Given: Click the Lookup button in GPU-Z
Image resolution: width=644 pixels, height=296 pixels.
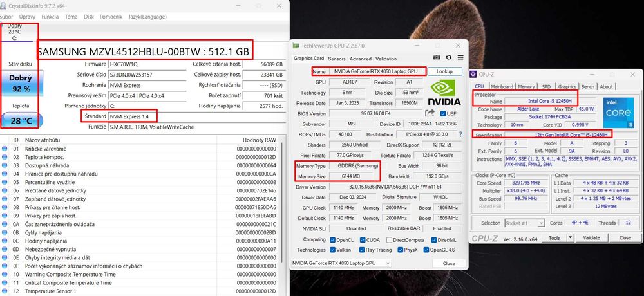Looking at the screenshot, I should click(x=444, y=71).
